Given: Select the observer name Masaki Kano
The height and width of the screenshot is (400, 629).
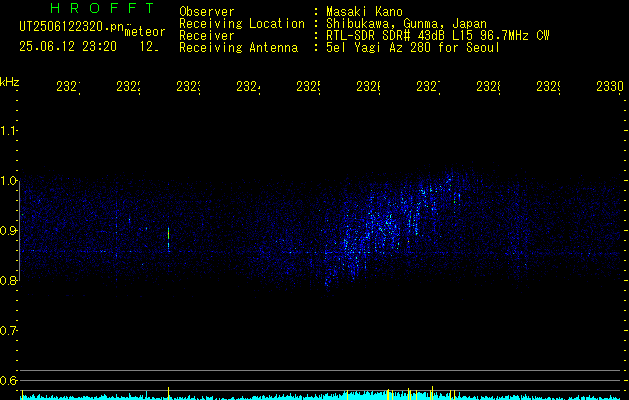Looking at the screenshot, I should pyautogui.click(x=364, y=11).
